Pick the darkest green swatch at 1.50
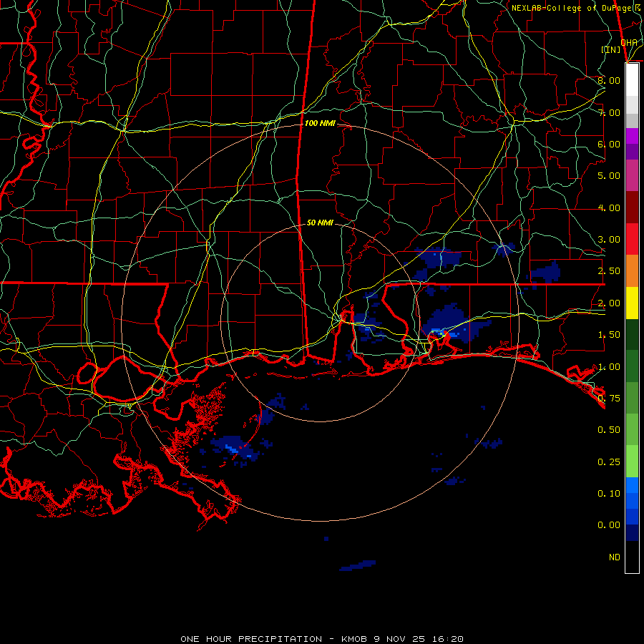Screen dimensions: 644x644 [x=632, y=334]
